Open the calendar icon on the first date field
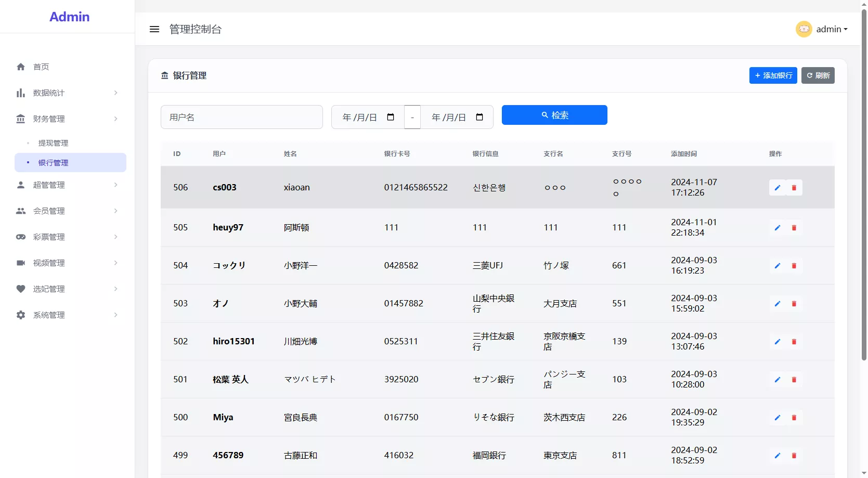Image resolution: width=868 pixels, height=478 pixels. [x=391, y=117]
